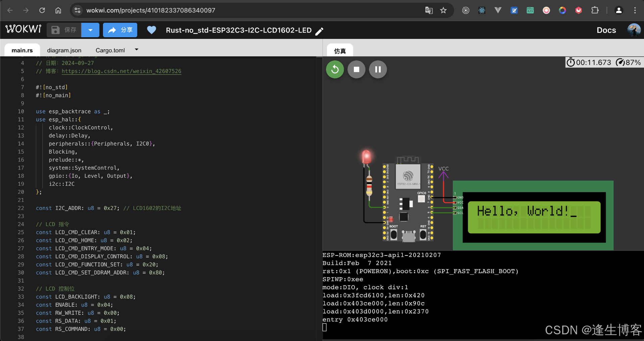Select the 仿真 simulation tab

pos(340,51)
